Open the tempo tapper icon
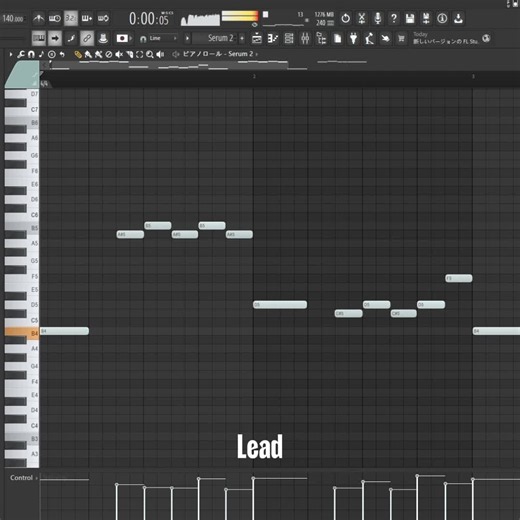520x520 pixels. (369, 39)
